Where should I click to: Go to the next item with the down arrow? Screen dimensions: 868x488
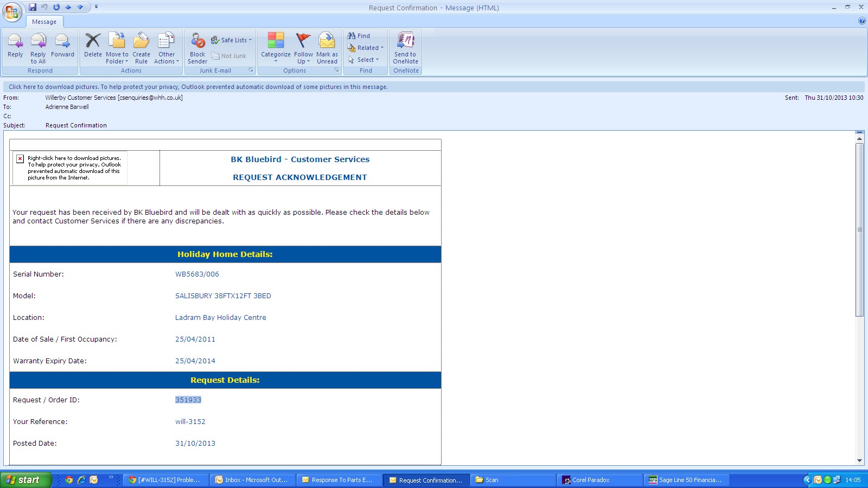pyautogui.click(x=80, y=7)
